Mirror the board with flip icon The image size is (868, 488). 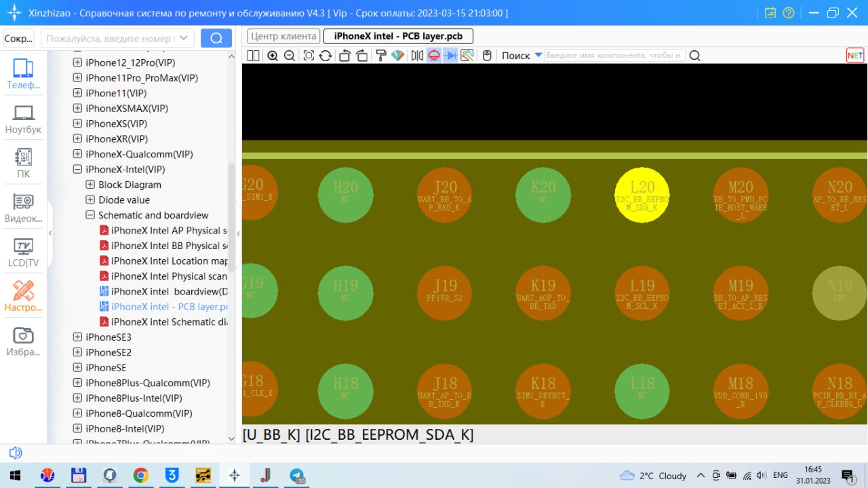(x=417, y=56)
